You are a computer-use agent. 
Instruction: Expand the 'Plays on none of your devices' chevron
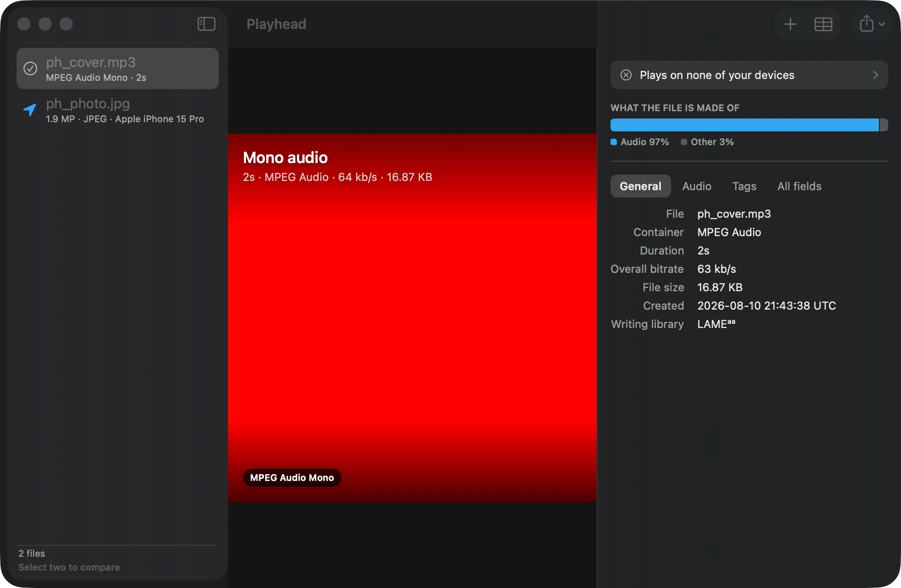coord(875,75)
